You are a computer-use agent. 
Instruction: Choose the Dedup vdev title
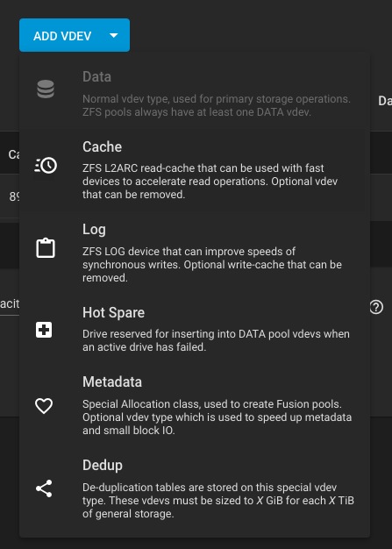[x=103, y=466]
